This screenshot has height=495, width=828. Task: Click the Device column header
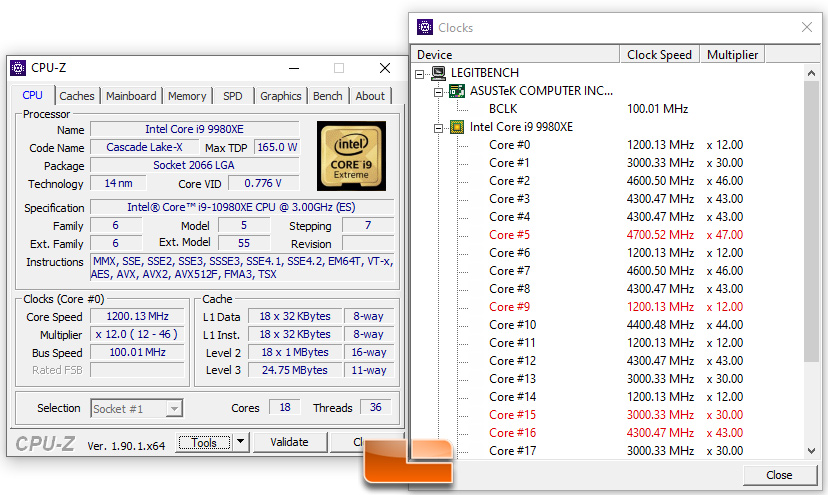516,54
